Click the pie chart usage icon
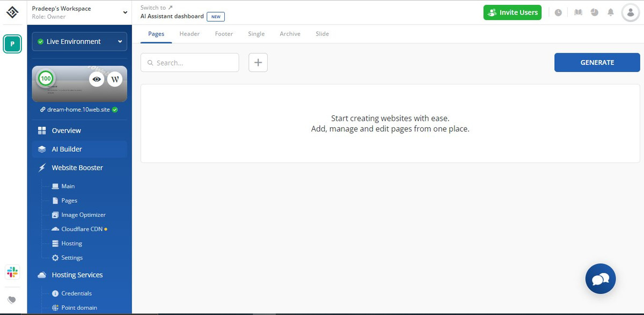The height and width of the screenshot is (315, 644). 594,12
